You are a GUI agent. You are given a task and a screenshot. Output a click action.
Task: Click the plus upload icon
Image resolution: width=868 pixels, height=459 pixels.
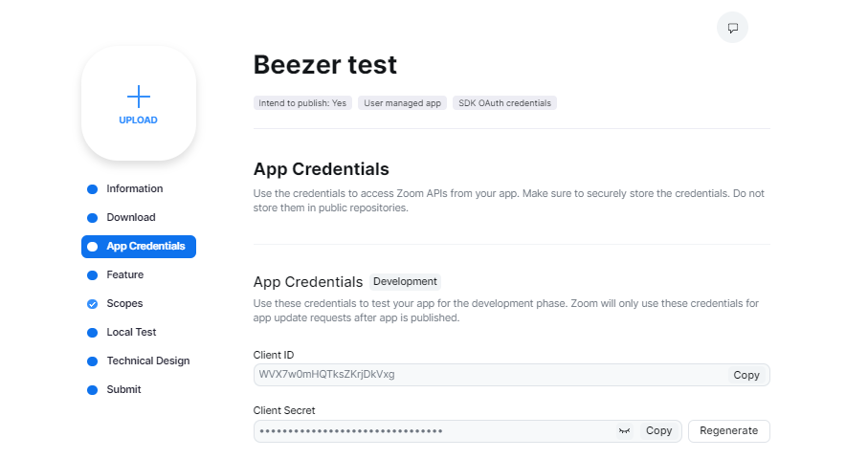point(139,97)
